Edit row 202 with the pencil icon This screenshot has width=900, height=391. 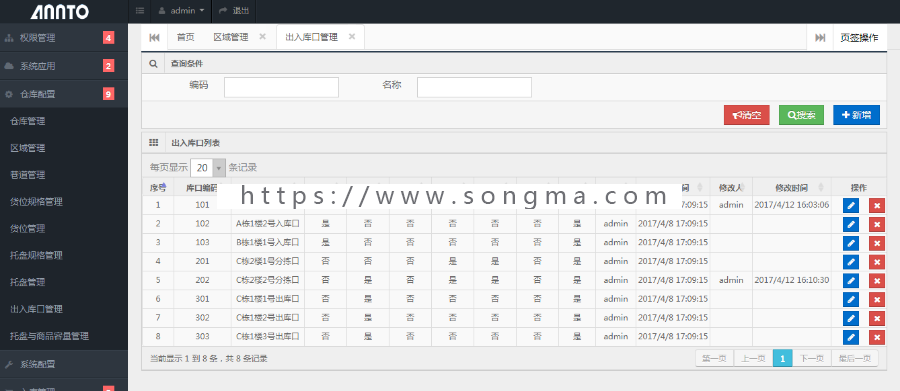pos(851,281)
